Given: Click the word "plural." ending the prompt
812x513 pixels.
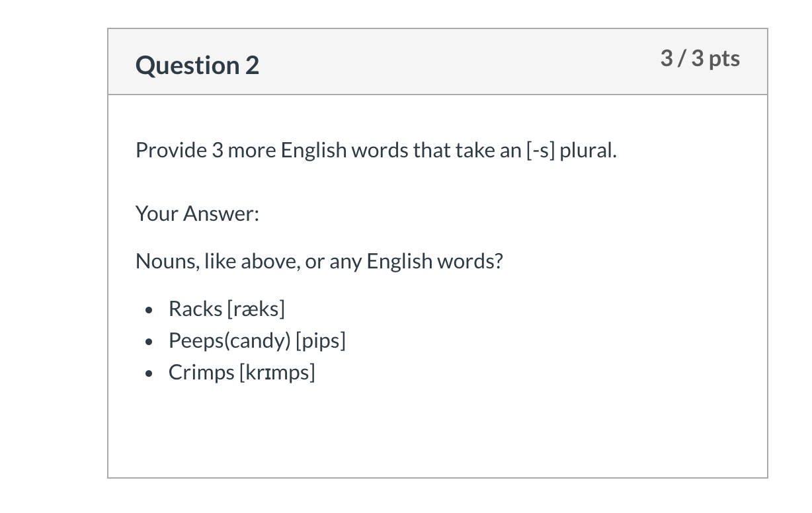Looking at the screenshot, I should click(588, 151).
